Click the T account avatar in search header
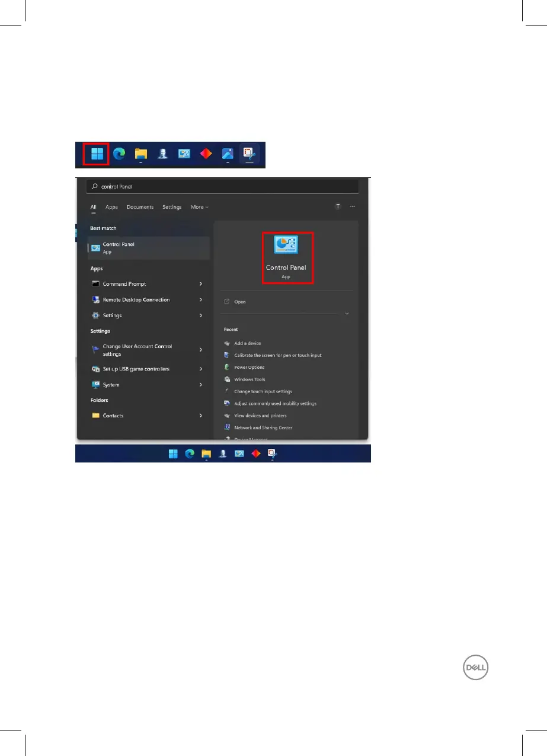The width and height of the screenshot is (547, 756). tap(338, 206)
